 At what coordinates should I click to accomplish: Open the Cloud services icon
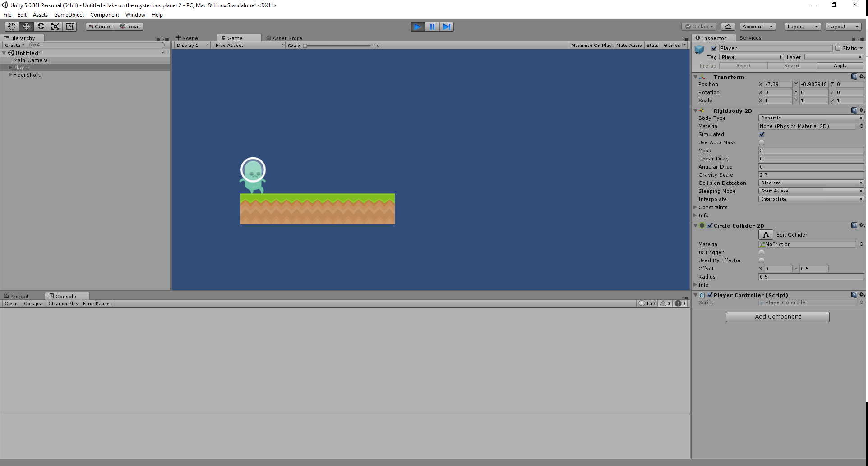(728, 27)
